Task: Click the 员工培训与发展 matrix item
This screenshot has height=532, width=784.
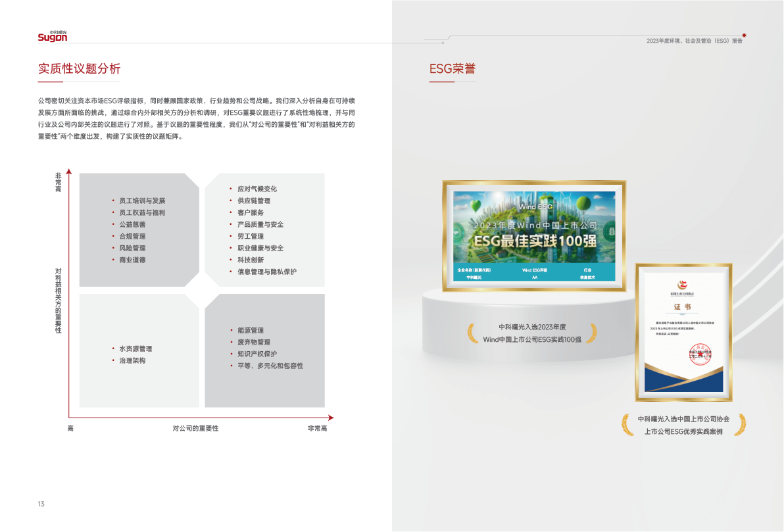Action: click(x=142, y=201)
